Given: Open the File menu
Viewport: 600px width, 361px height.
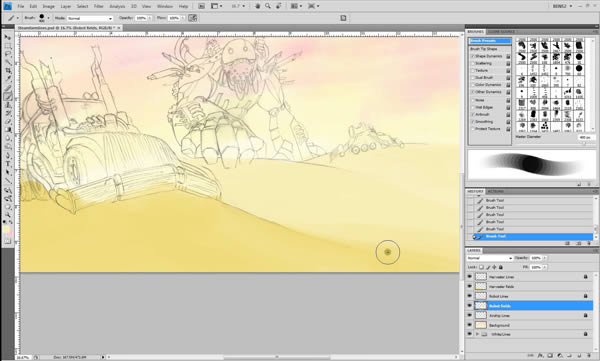Looking at the screenshot, I should tap(21, 7).
